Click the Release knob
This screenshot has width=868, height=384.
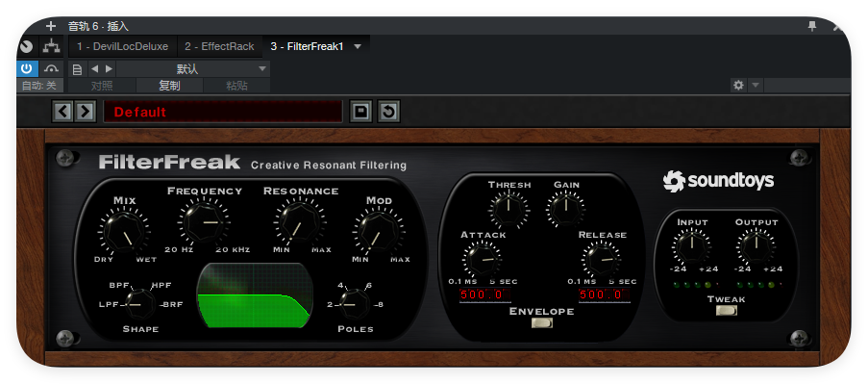point(601,259)
